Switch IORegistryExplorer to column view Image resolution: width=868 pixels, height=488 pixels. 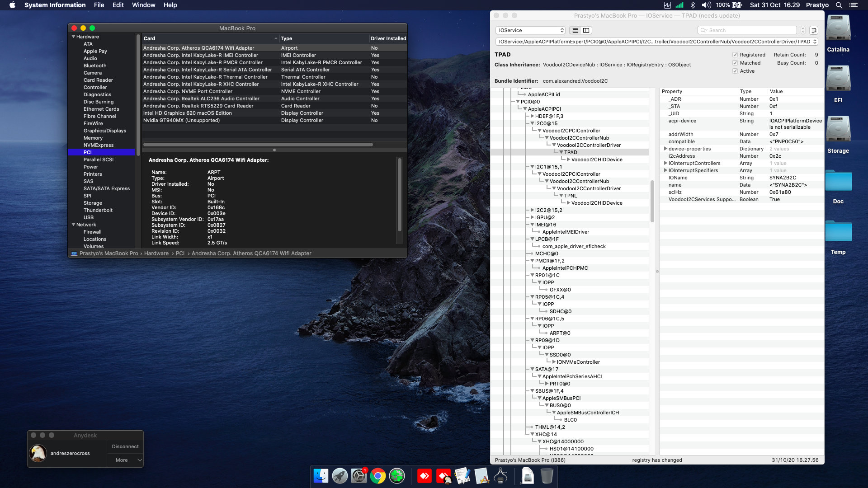pyautogui.click(x=586, y=30)
